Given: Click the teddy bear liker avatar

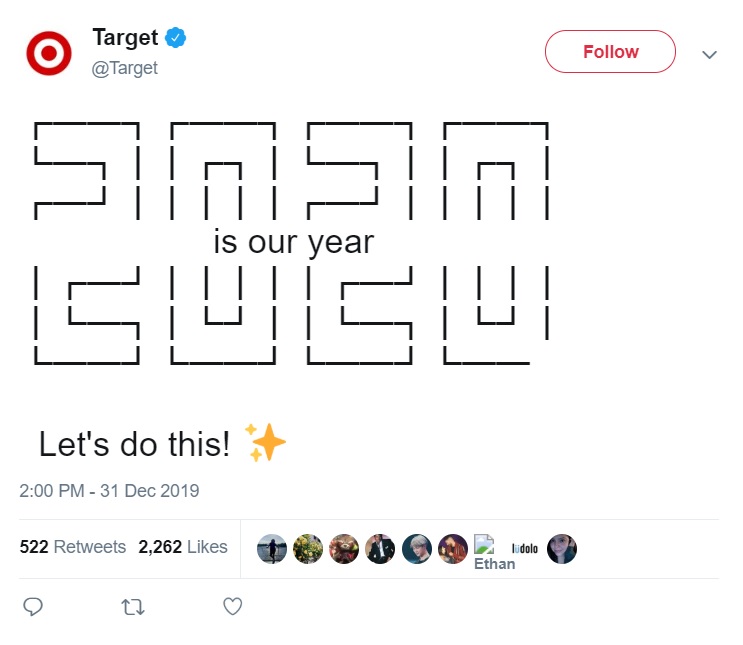Looking at the screenshot, I should 344,549.
